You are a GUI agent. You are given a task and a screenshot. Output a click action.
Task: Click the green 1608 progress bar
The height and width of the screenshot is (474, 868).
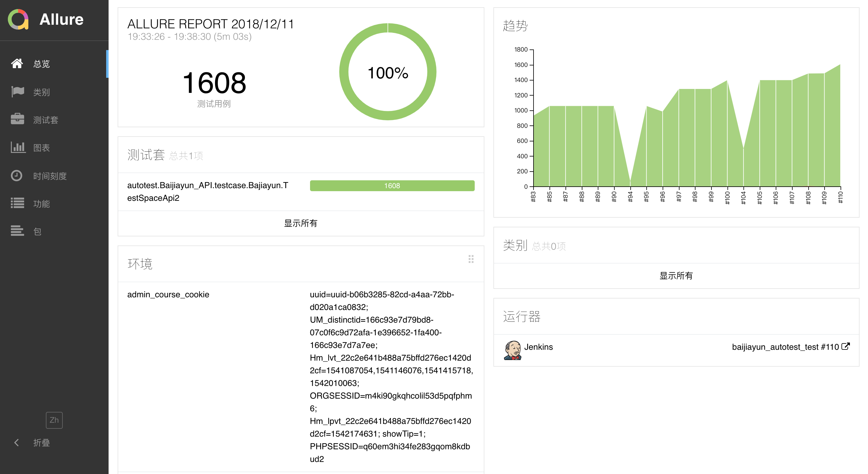(x=392, y=186)
